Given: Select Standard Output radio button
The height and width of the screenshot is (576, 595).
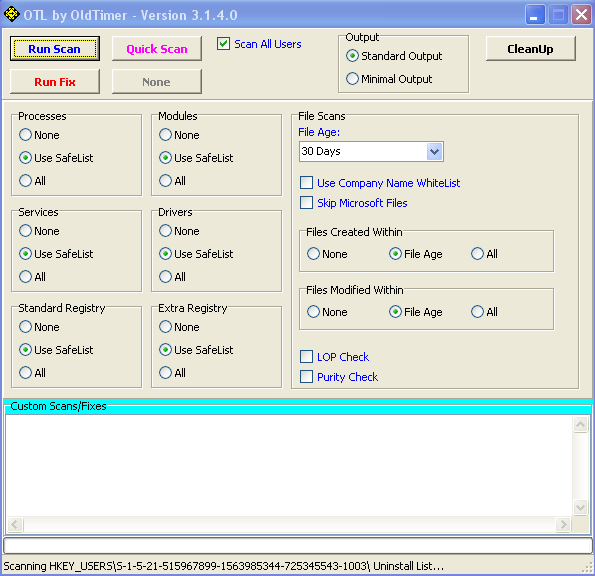Looking at the screenshot, I should click(352, 56).
